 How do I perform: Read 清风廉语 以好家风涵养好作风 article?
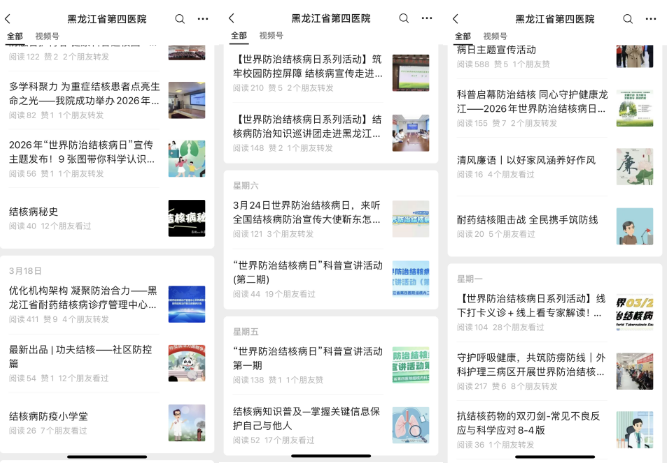coord(525,160)
